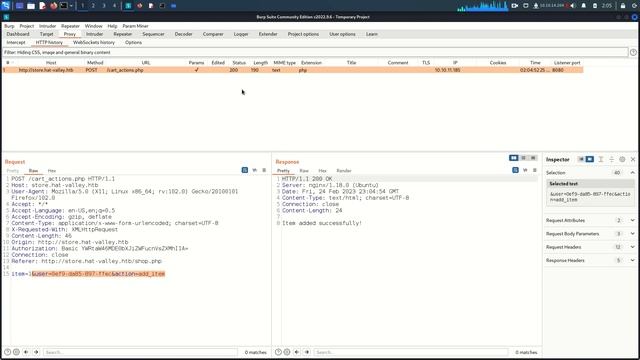Open request pane hamburger options menu
This screenshot has width=640, height=360.
(264, 170)
